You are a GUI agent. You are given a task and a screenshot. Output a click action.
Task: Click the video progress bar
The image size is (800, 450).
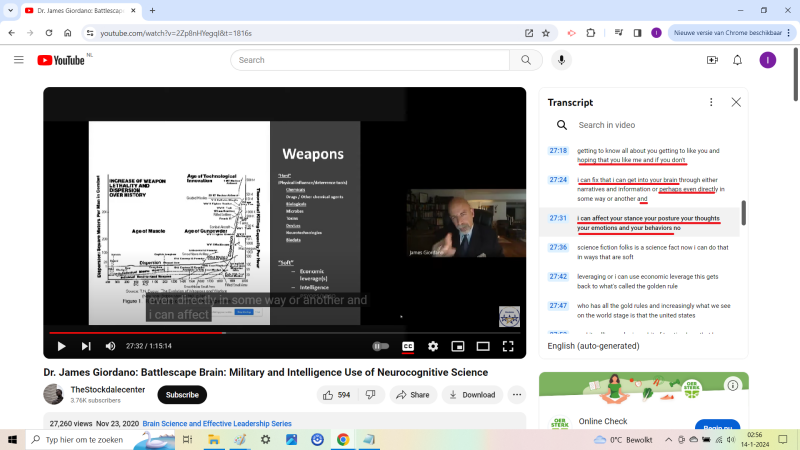[300, 332]
